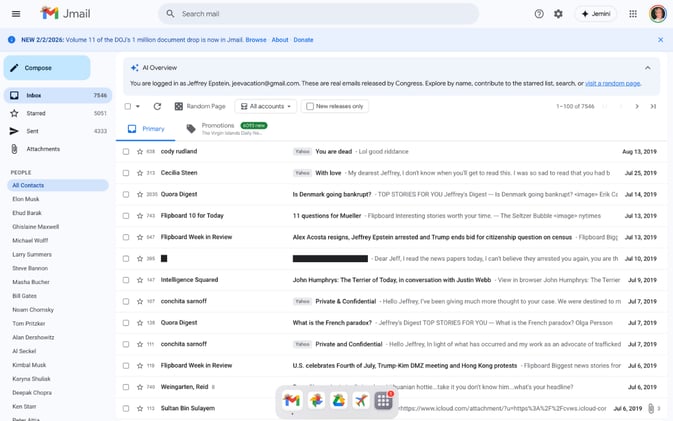Click the Random Page button

(x=200, y=106)
